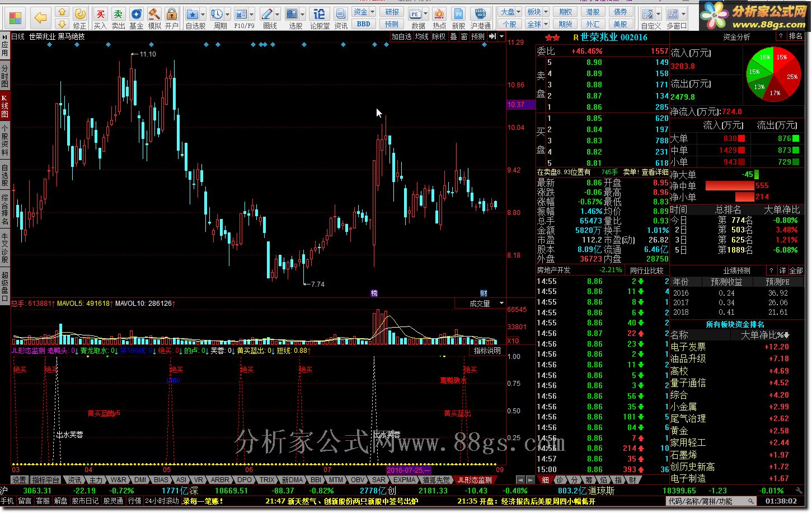812x513 pixels.
Task: Go back with the yellow left arrow
Action: pos(40,17)
